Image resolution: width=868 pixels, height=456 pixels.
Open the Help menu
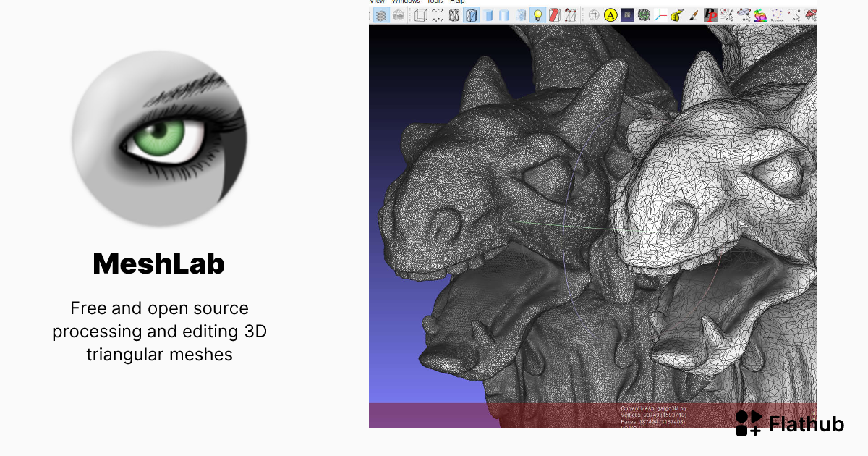(457, 1)
